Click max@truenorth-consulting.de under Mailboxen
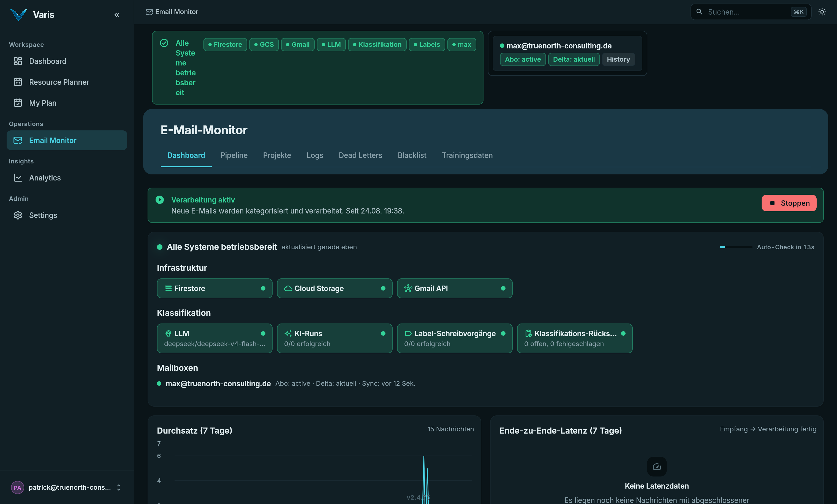Viewport: 837px width, 504px height. (x=218, y=384)
